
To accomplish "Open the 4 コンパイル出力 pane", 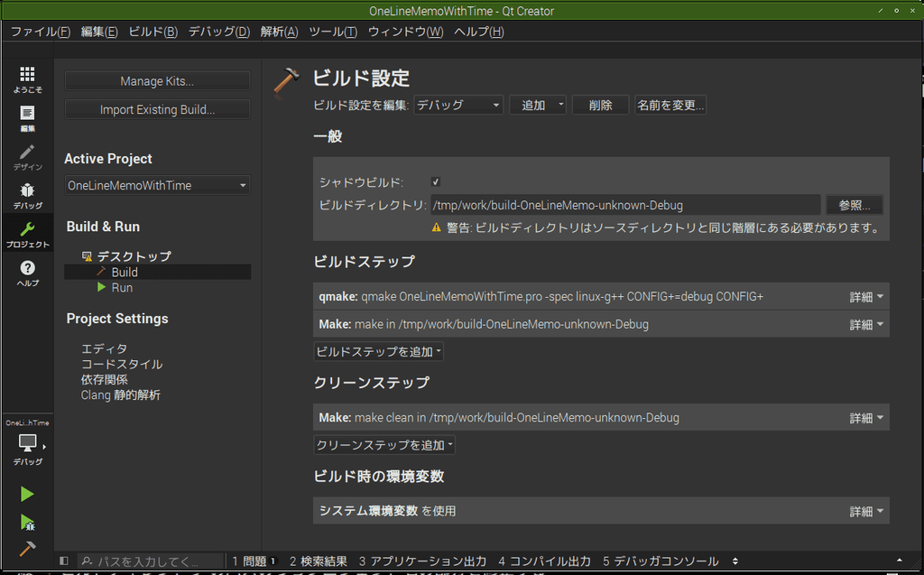I will click(544, 561).
